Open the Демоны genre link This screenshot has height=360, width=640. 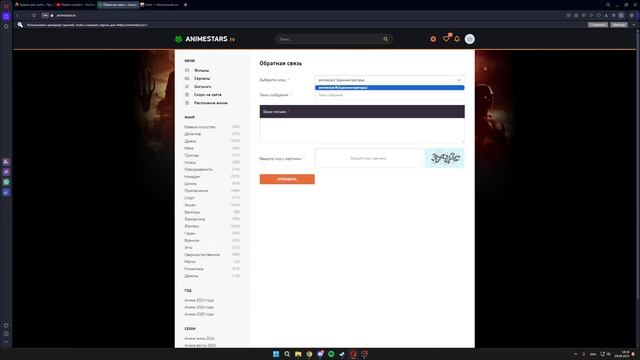tap(191, 276)
